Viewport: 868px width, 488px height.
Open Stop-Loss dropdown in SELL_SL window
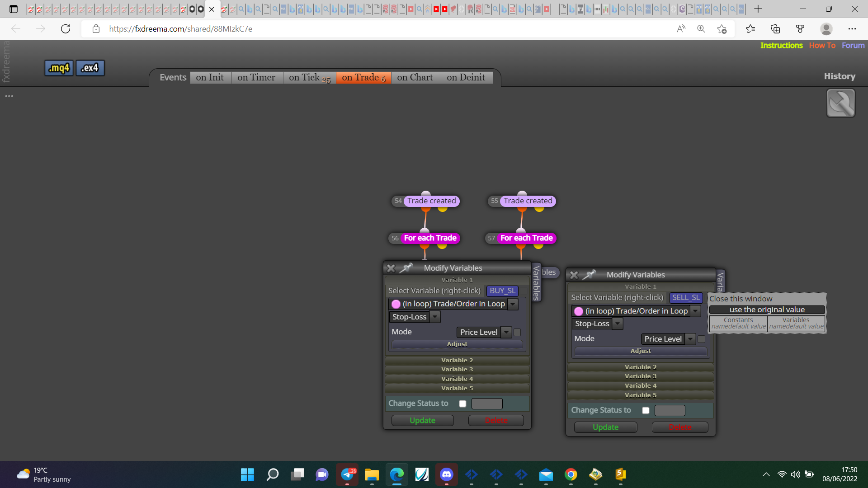coord(618,324)
